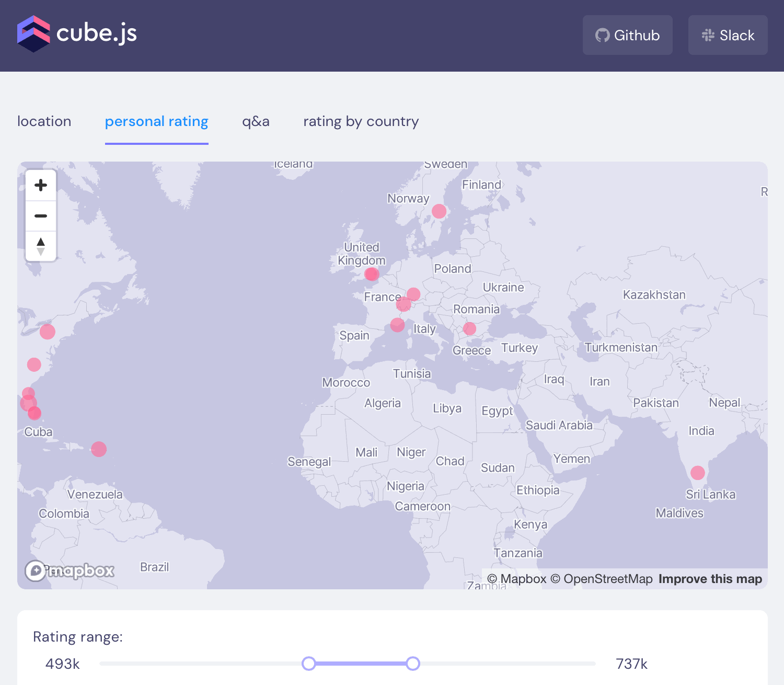Select the personal rating tab
Image resolution: width=784 pixels, height=685 pixels.
157,121
